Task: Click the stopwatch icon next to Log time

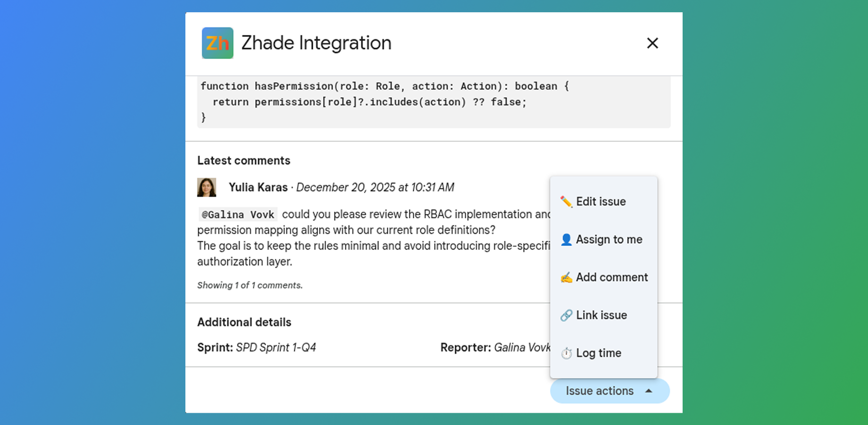Action: click(x=566, y=353)
